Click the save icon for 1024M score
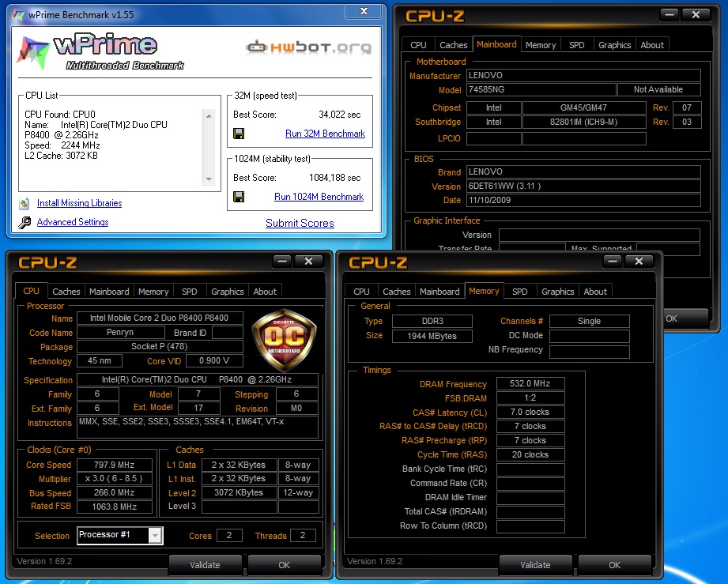728x584 pixels. (239, 197)
